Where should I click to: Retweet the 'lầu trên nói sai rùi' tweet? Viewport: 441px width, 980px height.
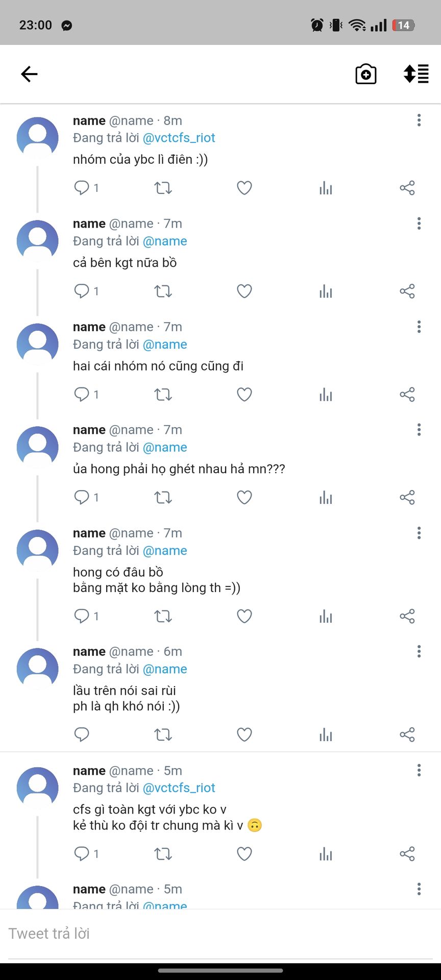click(x=163, y=734)
